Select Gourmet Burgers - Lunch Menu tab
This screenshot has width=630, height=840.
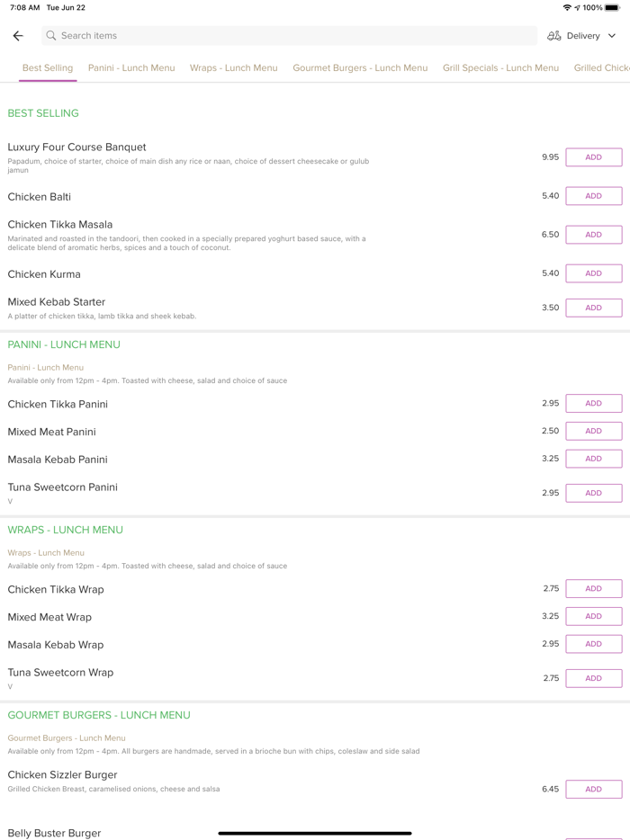(x=360, y=67)
